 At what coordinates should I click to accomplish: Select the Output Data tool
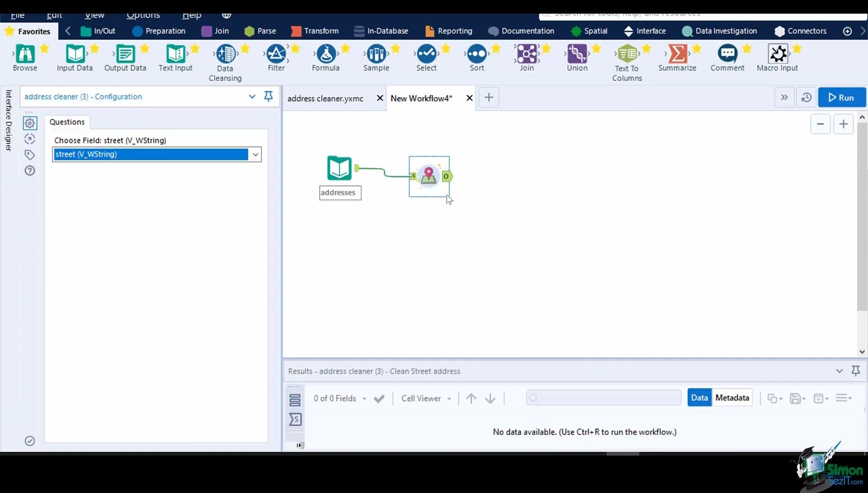coord(125,58)
